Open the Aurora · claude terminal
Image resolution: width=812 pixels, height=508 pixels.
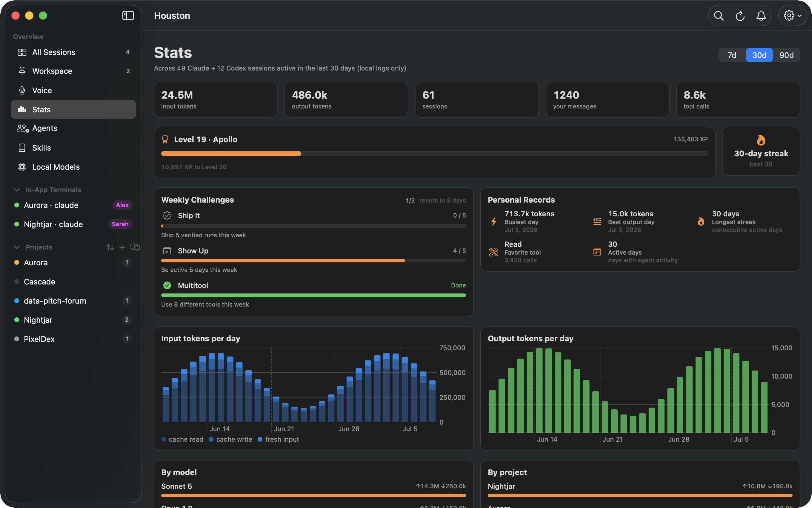(73, 205)
